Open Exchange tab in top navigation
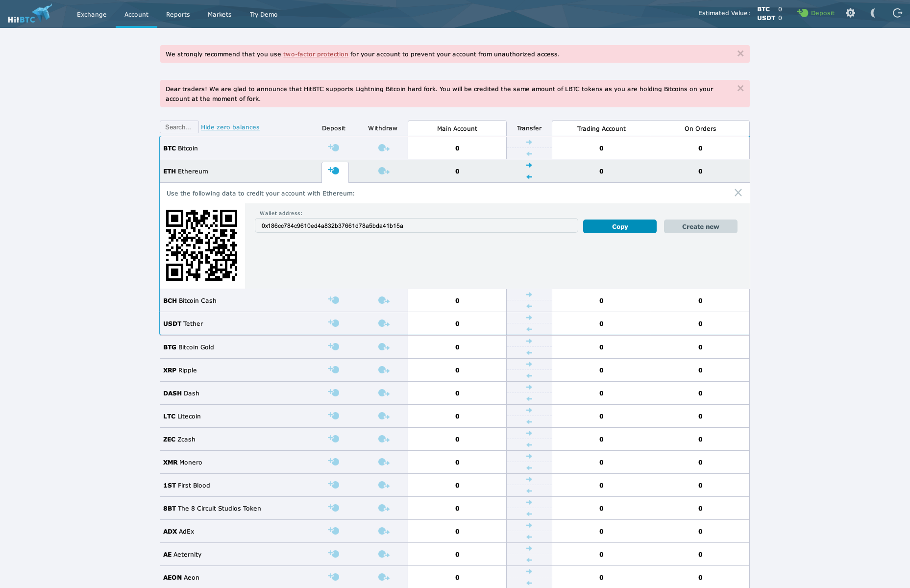 (92, 15)
